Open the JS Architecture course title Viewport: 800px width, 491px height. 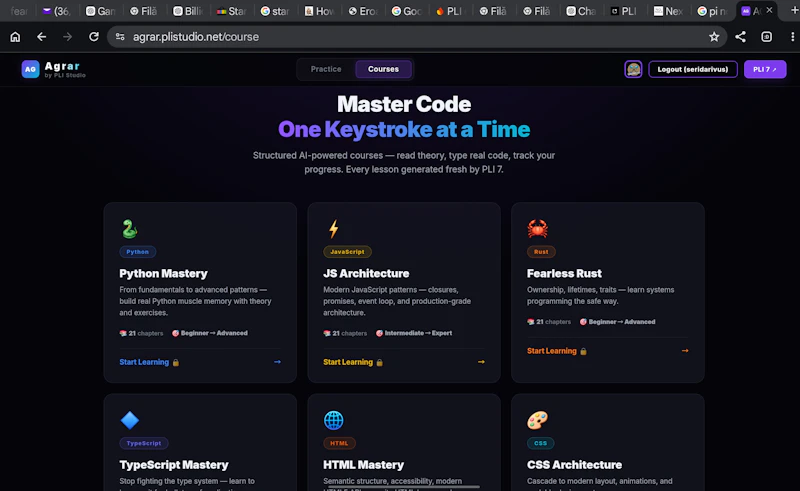pyautogui.click(x=366, y=274)
